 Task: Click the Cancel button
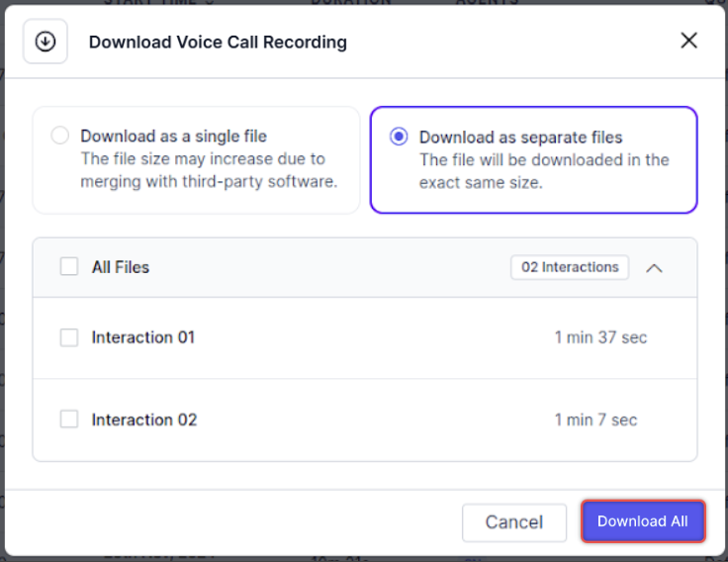pyautogui.click(x=514, y=522)
